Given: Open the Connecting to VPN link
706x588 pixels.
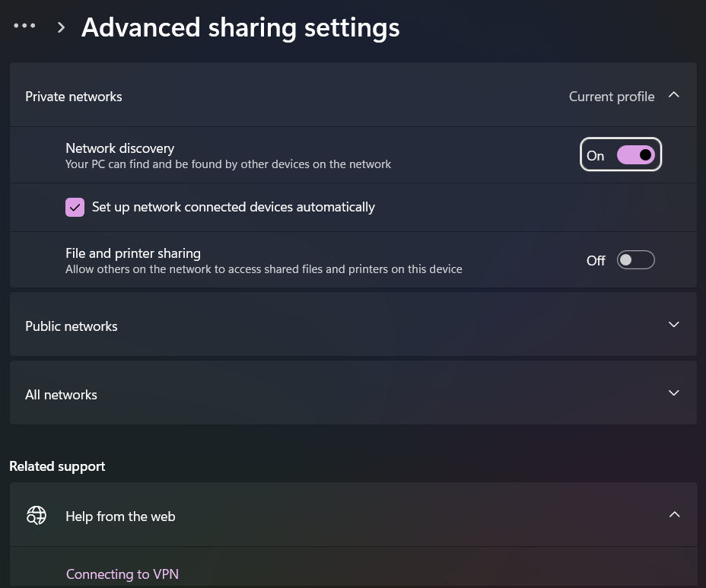Looking at the screenshot, I should pyautogui.click(x=122, y=574).
